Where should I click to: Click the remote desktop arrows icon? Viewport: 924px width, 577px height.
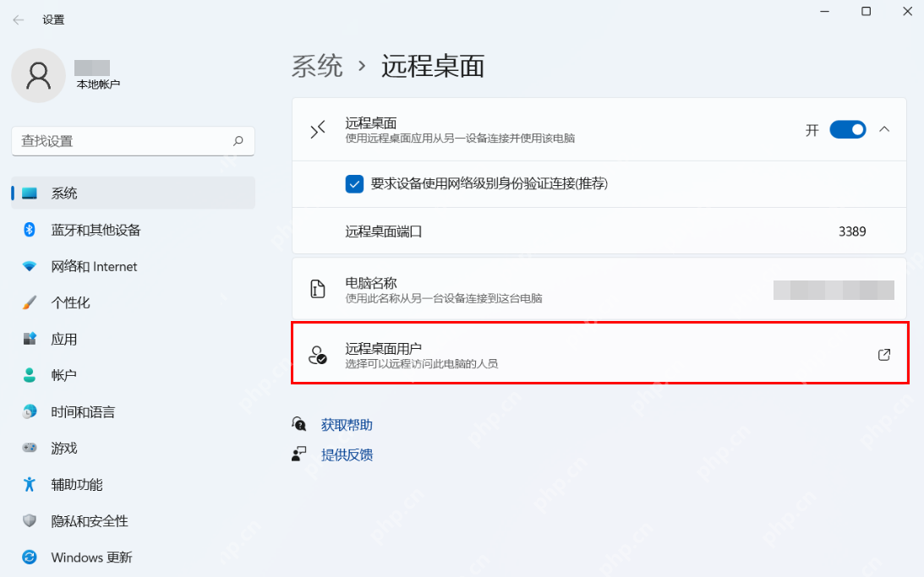pyautogui.click(x=318, y=129)
